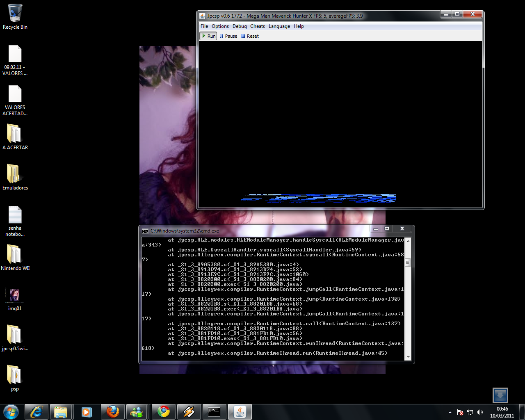Open the File menu in Jpcsp
The width and height of the screenshot is (525, 420).
point(204,26)
